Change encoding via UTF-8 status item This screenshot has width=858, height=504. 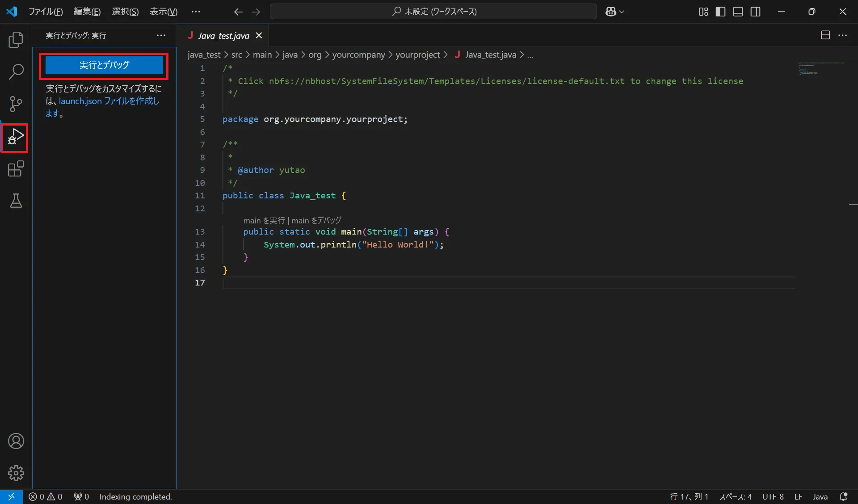click(x=773, y=496)
